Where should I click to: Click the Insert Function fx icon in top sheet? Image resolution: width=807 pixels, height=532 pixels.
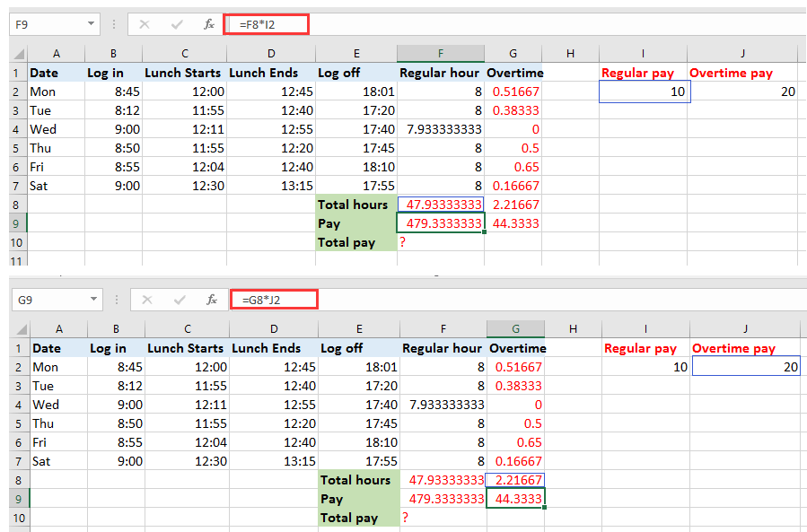coord(210,25)
